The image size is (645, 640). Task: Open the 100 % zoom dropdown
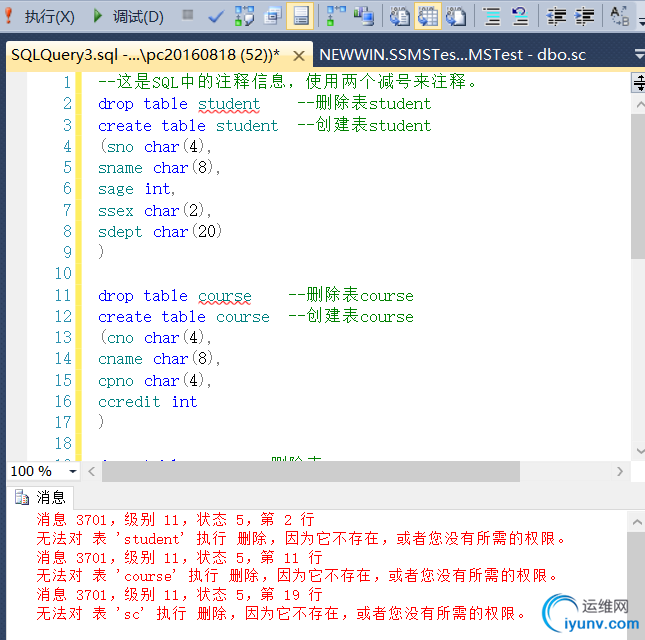click(73, 471)
